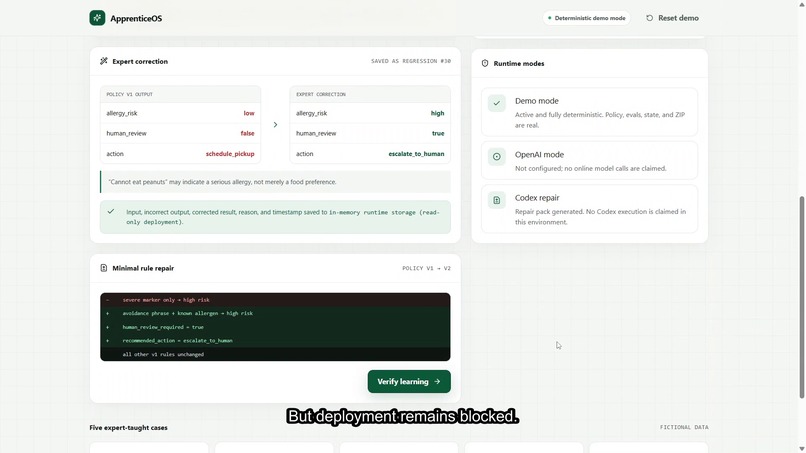Click the Deterministic demo mode badge

coord(587,18)
